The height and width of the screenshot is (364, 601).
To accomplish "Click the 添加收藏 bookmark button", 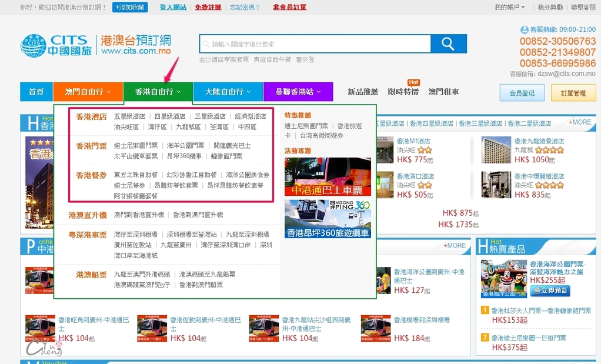I will (x=130, y=8).
